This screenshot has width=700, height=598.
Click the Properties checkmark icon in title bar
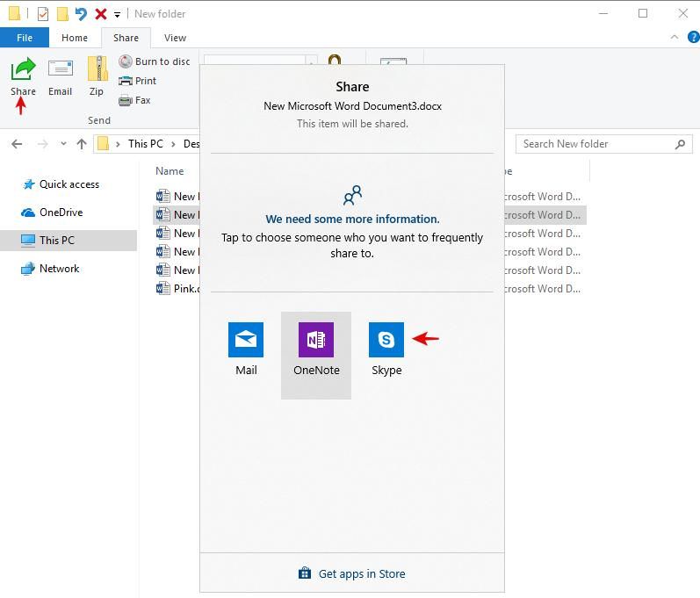(43, 14)
